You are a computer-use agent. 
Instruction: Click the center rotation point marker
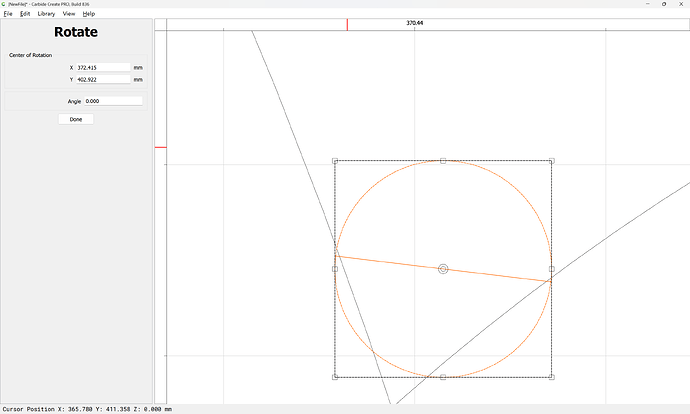(x=443, y=269)
